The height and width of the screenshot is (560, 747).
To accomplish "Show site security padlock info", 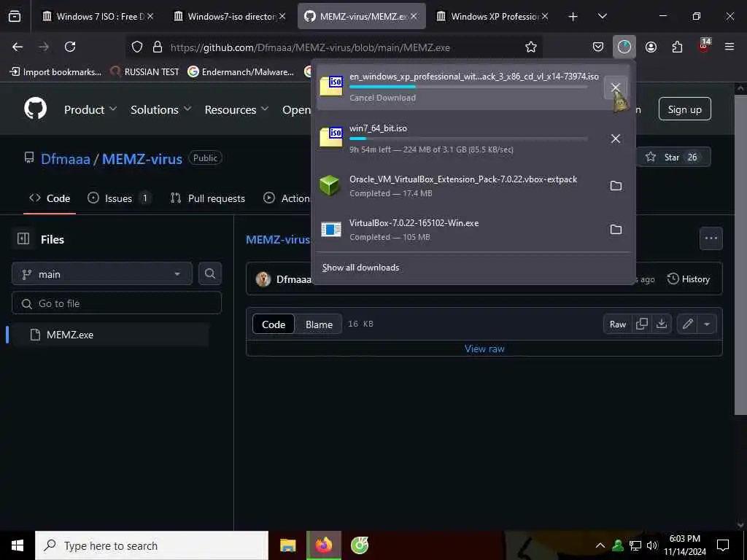I will coord(158,47).
